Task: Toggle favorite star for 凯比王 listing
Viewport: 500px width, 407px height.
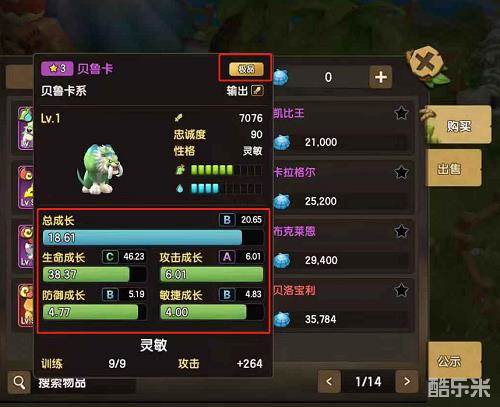Action: (401, 113)
